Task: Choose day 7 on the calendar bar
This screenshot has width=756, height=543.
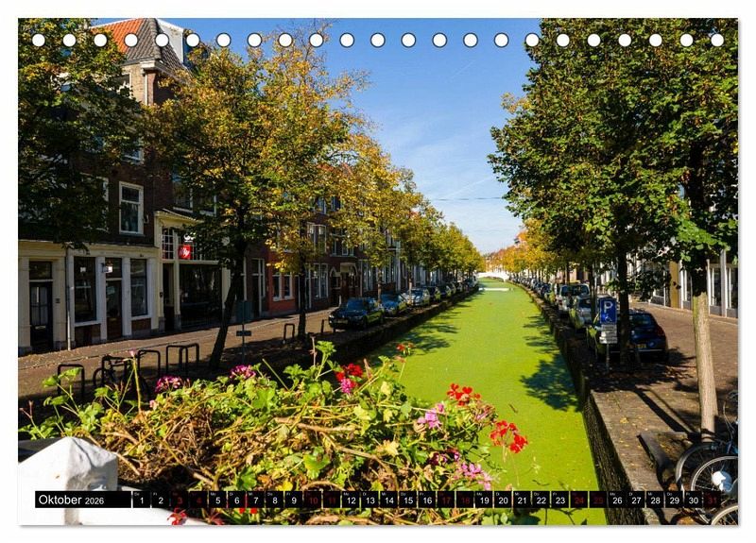Action: click(255, 500)
